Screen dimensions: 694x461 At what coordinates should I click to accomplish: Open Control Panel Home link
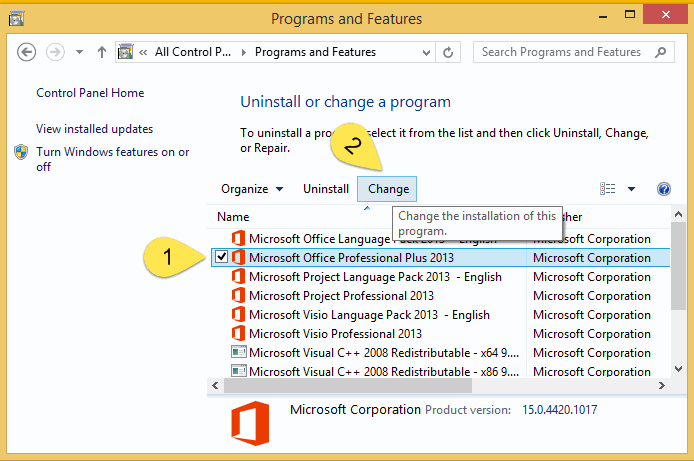[x=90, y=93]
